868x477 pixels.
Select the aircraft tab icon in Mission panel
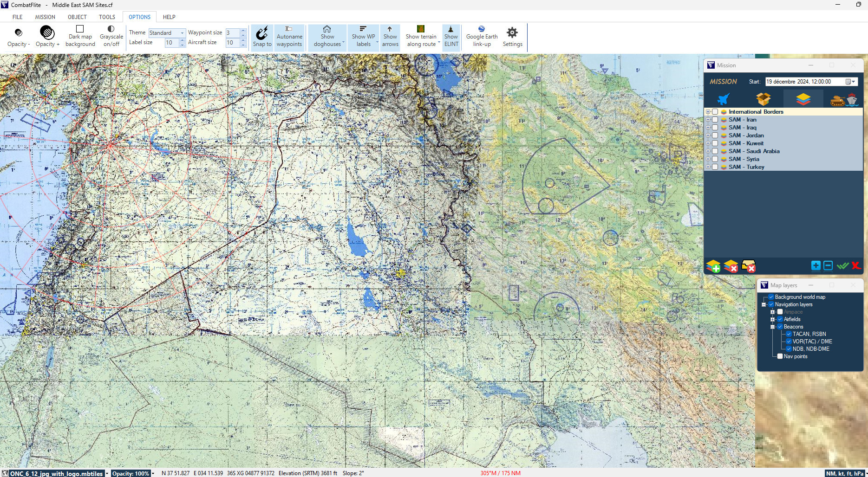(x=724, y=99)
